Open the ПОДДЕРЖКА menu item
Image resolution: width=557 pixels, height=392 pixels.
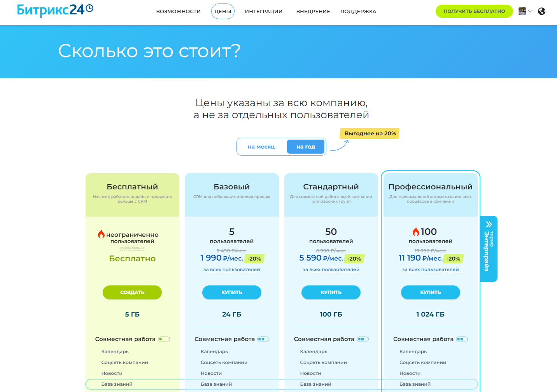pos(358,11)
